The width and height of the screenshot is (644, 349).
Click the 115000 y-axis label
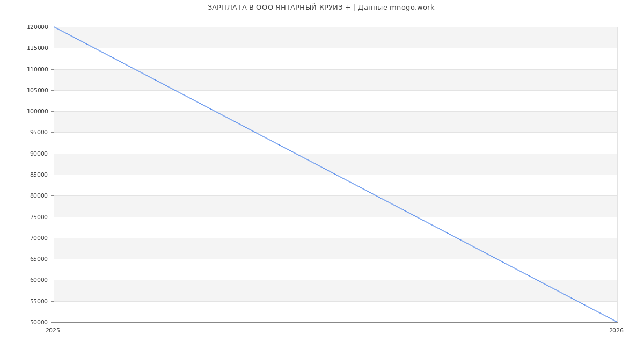(x=38, y=48)
